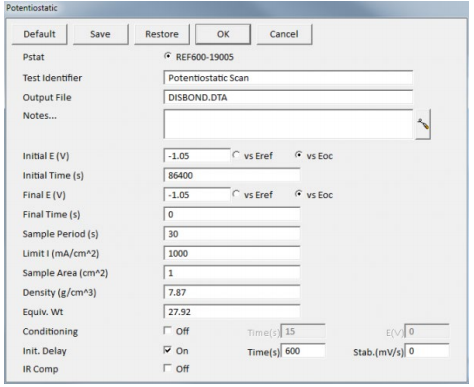Edit the Initial Time field showing 86400
The image size is (474, 387).
[x=232, y=175]
